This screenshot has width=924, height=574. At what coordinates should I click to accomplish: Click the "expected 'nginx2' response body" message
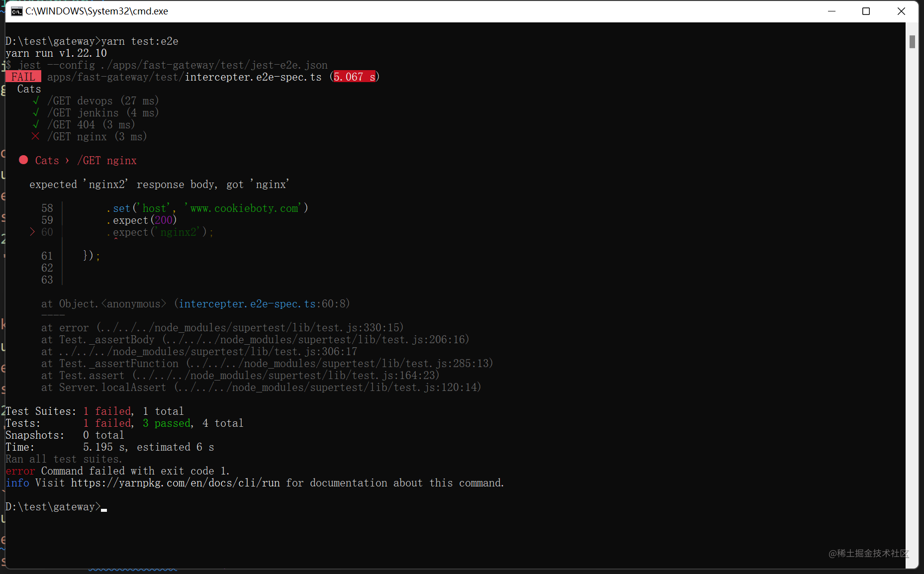[x=159, y=184]
